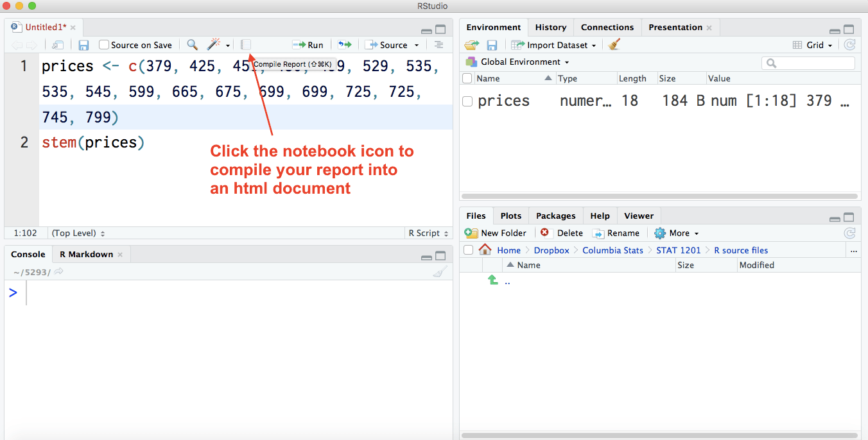Open the Viewer tab

pos(639,216)
